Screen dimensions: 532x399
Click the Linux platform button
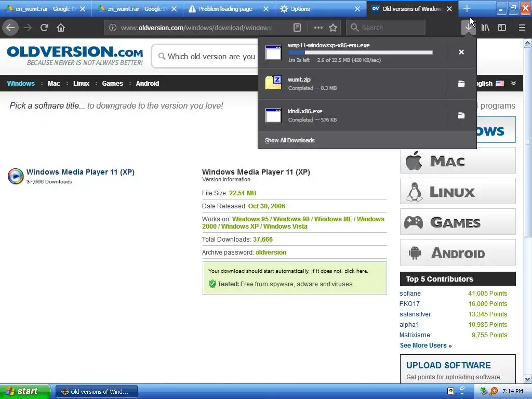click(x=458, y=191)
